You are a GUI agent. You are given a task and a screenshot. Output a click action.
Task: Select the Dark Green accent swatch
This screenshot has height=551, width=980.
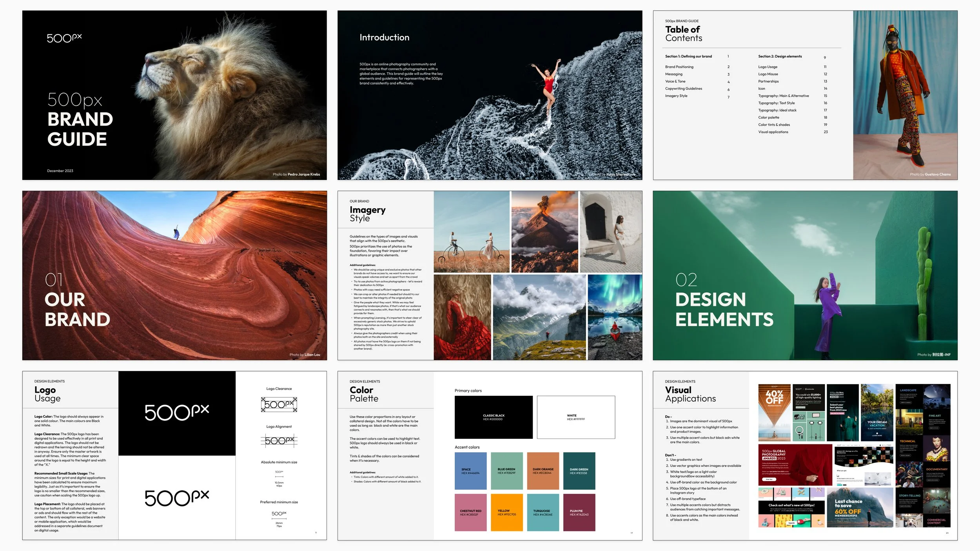(x=579, y=471)
